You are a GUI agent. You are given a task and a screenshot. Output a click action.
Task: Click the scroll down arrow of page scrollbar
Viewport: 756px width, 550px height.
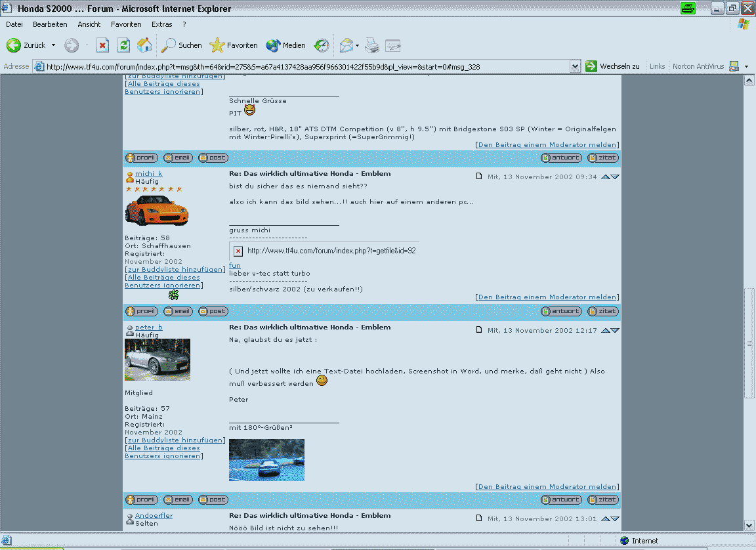(749, 525)
